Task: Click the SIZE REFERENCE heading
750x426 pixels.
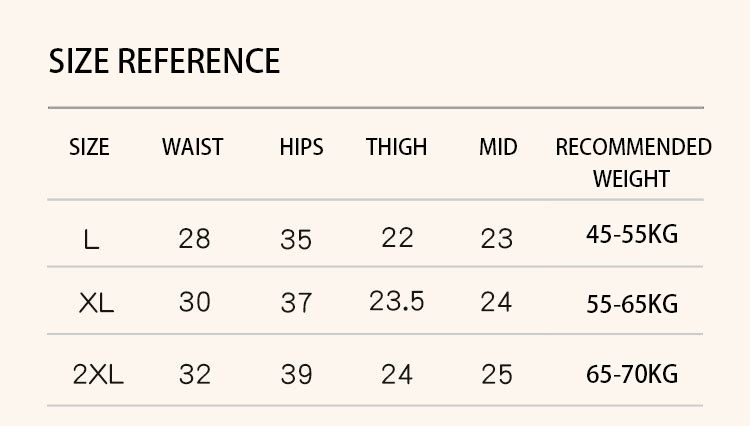Action: [164, 61]
